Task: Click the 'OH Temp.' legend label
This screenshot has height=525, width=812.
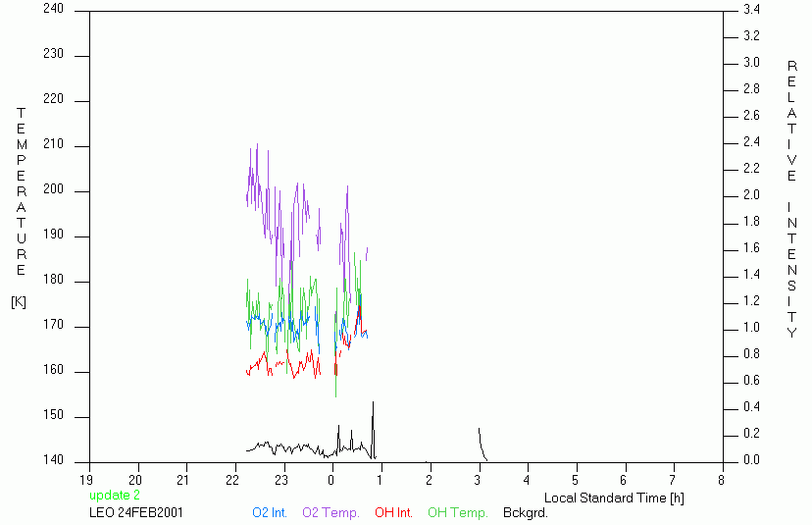Action: coord(457,513)
